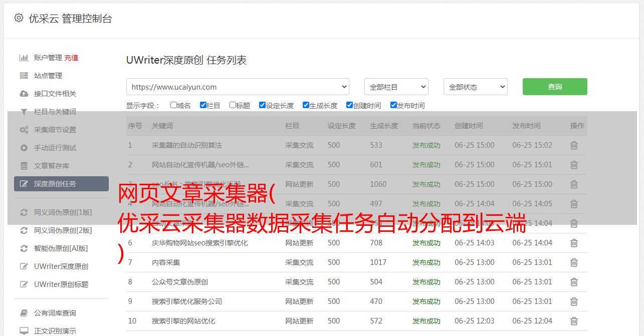
Task: Toggle the 标题 display field checkbox
Action: point(233,105)
